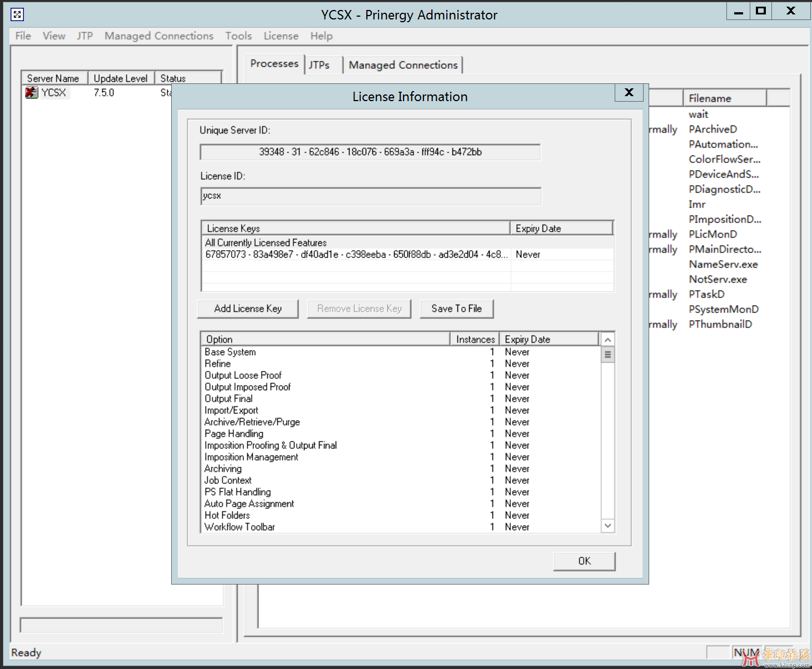Select the PArchiveD process in Filename list

tap(713, 129)
